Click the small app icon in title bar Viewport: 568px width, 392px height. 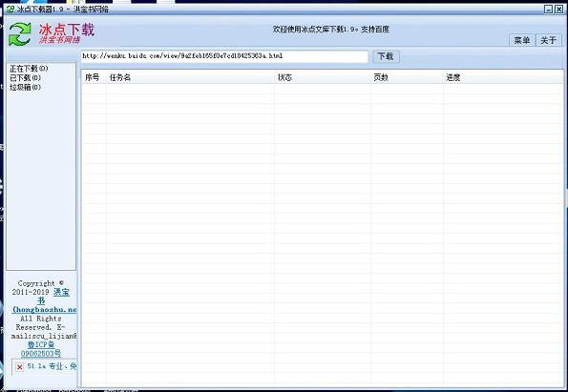pyautogui.click(x=11, y=10)
